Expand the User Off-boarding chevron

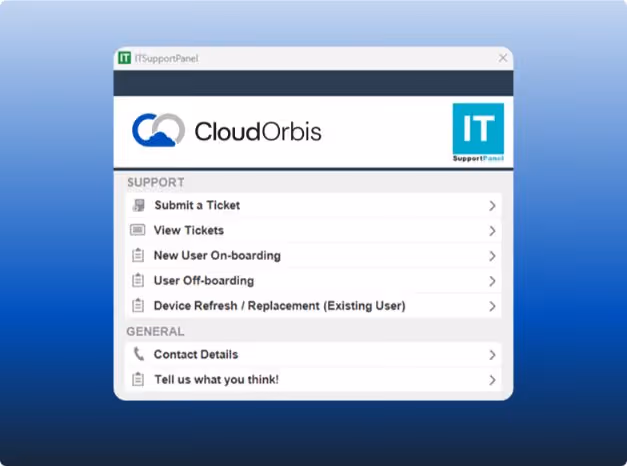[492, 281]
